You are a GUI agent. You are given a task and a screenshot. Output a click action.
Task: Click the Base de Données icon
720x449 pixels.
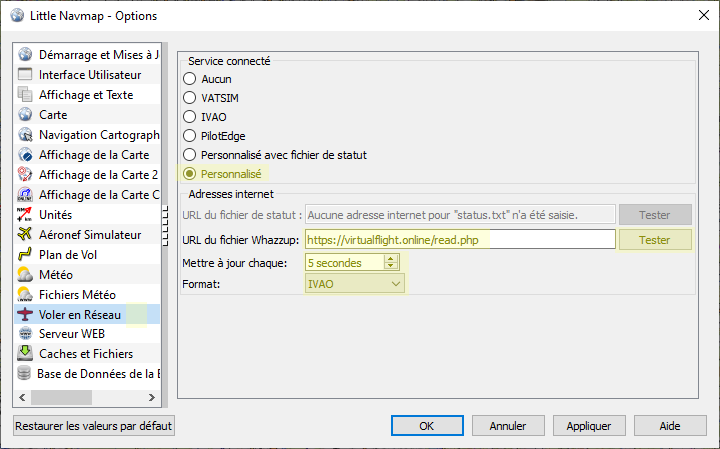point(26,374)
